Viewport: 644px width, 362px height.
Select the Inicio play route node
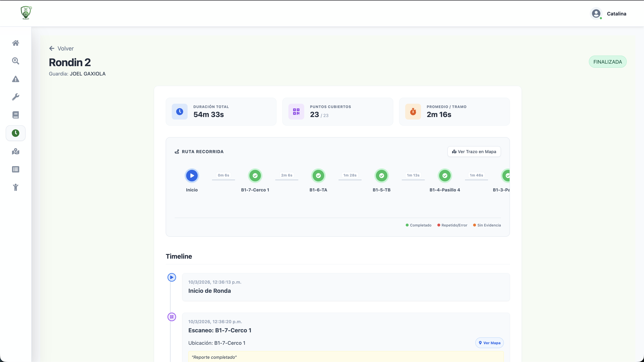(x=192, y=175)
